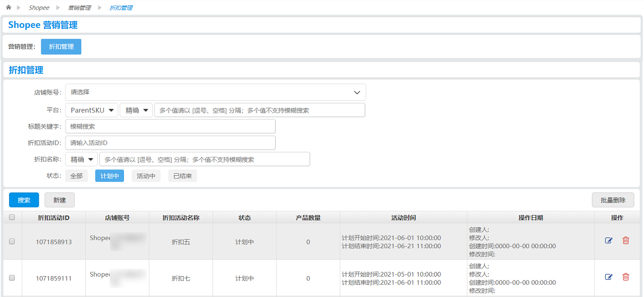Click activity ID 1071859111 cell
Image resolution: width=644 pixels, height=297 pixels.
pos(54,278)
